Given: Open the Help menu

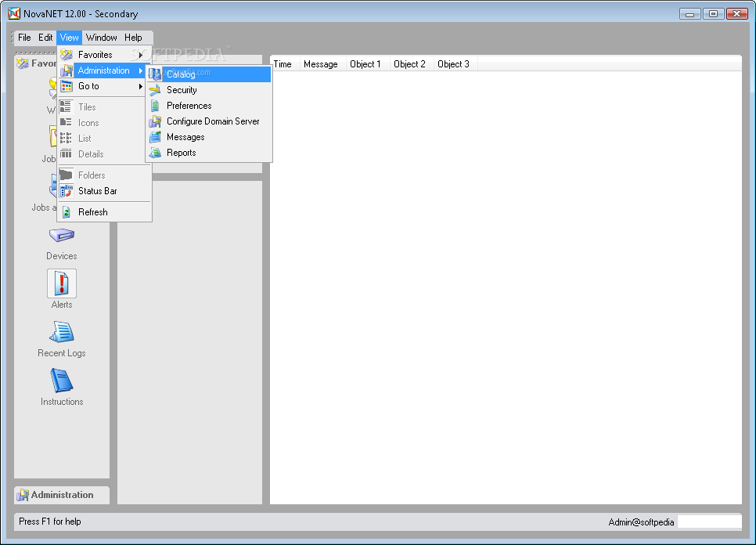Looking at the screenshot, I should point(133,38).
